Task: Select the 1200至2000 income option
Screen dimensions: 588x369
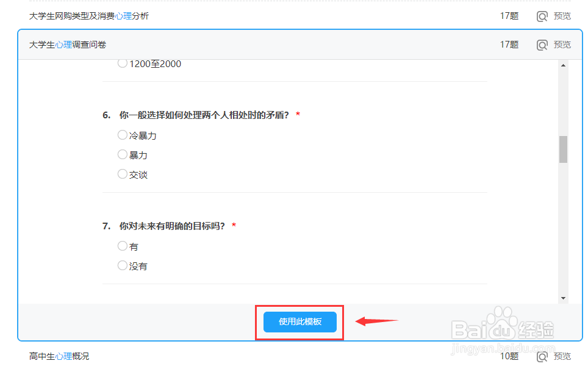Action: 122,63
